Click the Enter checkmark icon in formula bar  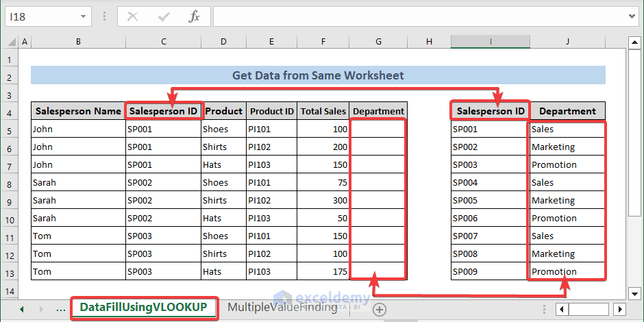click(164, 17)
